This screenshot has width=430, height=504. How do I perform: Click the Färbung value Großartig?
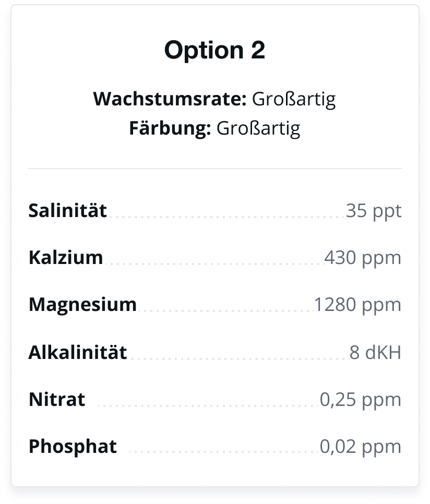(258, 128)
